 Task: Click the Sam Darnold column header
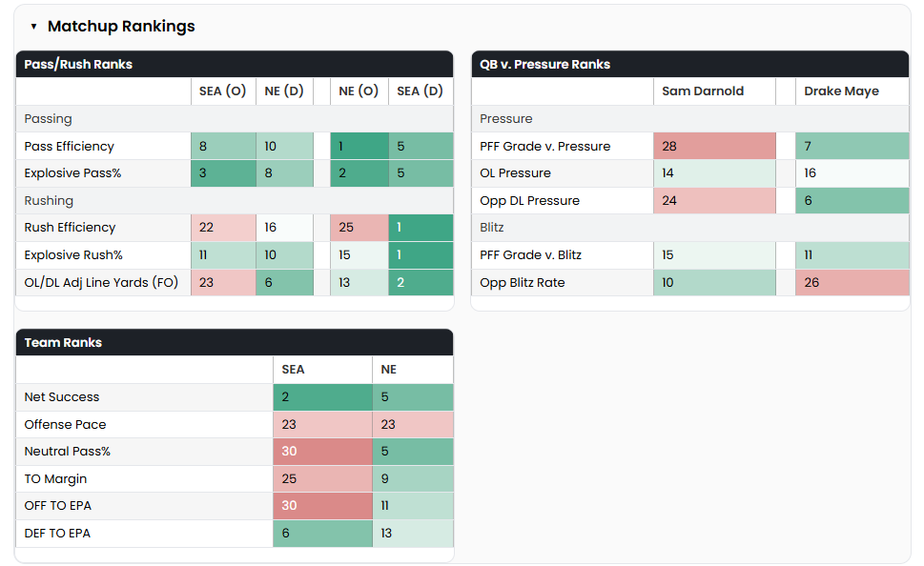703,91
